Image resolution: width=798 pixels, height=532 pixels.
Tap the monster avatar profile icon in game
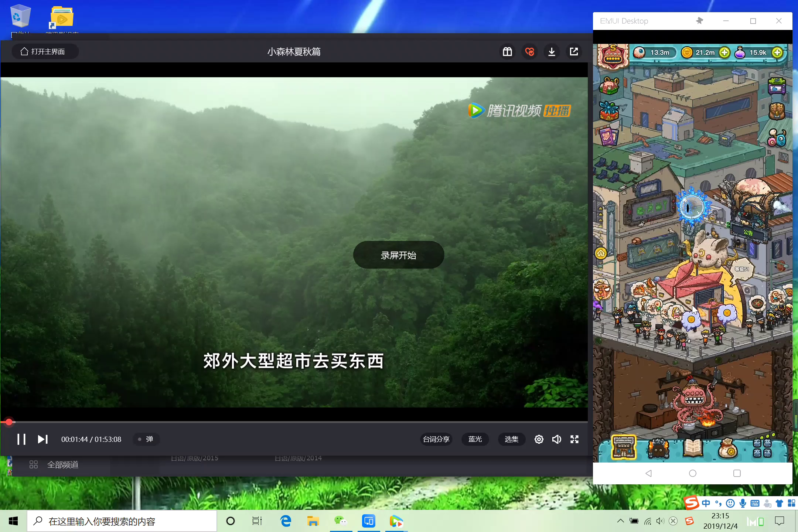(613, 56)
